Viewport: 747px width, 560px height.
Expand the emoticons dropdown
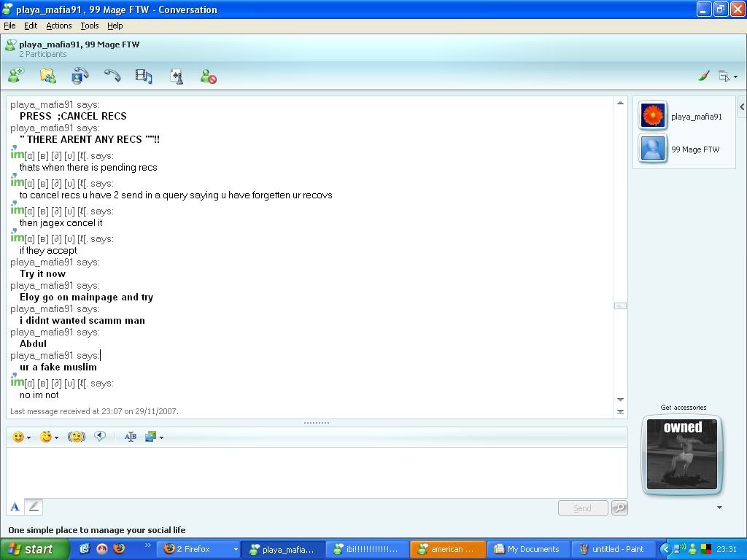tap(28, 437)
